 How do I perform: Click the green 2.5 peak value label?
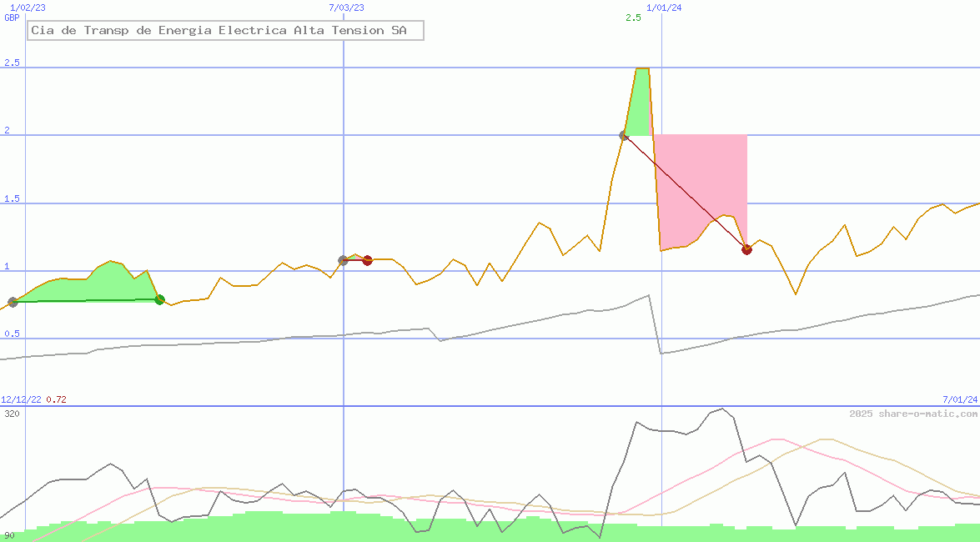[x=633, y=18]
